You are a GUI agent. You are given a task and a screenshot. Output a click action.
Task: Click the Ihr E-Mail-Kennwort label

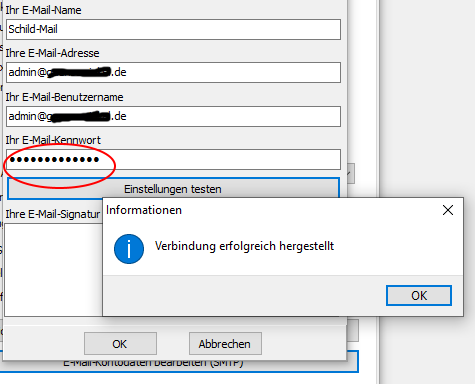[53, 140]
